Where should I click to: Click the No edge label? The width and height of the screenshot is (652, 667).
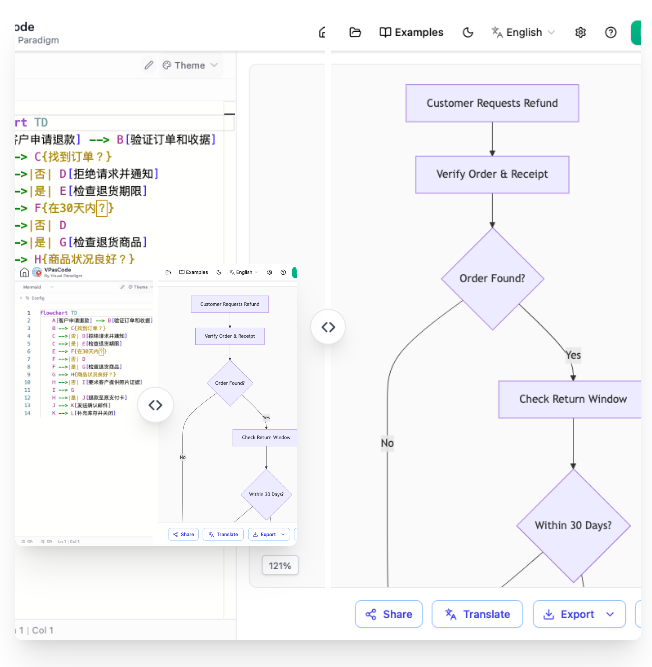point(387,443)
